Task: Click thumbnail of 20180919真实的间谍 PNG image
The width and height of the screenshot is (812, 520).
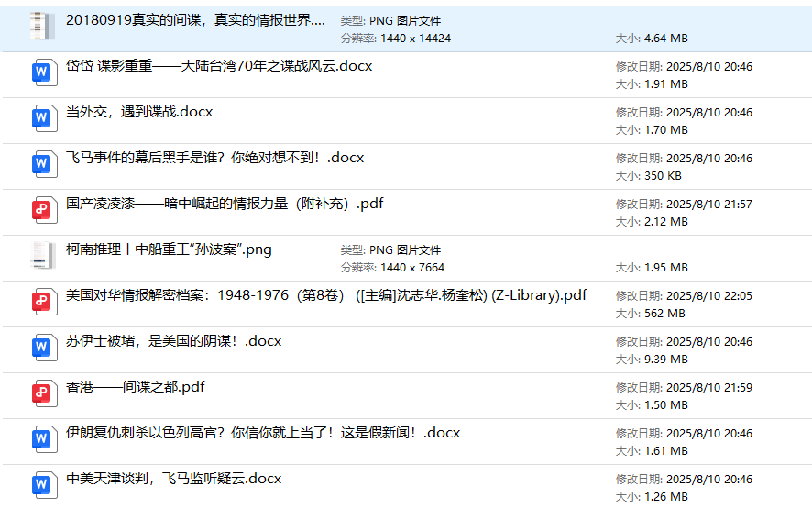Action: pyautogui.click(x=42, y=26)
